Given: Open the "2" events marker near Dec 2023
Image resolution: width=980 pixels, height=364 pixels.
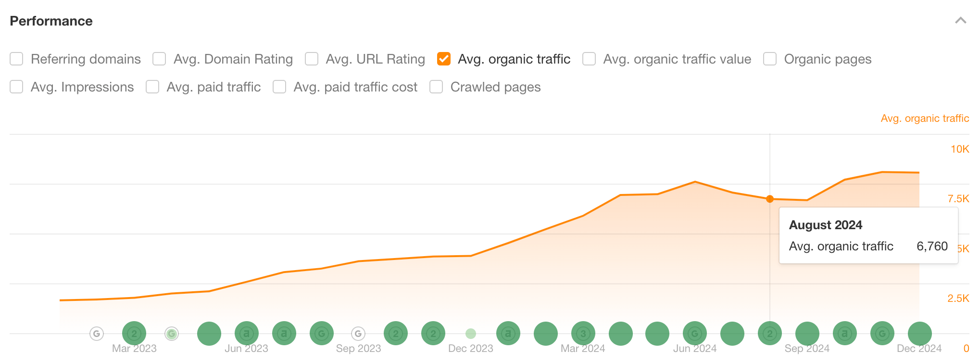Looking at the screenshot, I should coord(433,333).
